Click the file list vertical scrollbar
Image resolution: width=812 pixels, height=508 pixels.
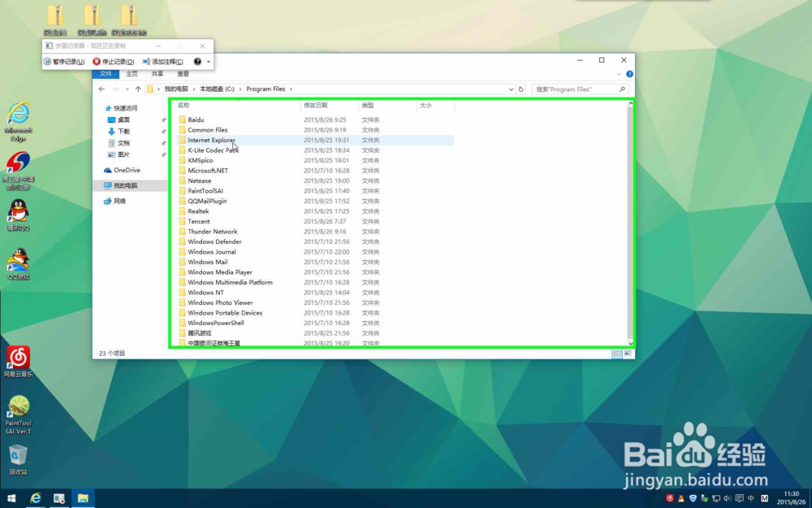click(630, 223)
